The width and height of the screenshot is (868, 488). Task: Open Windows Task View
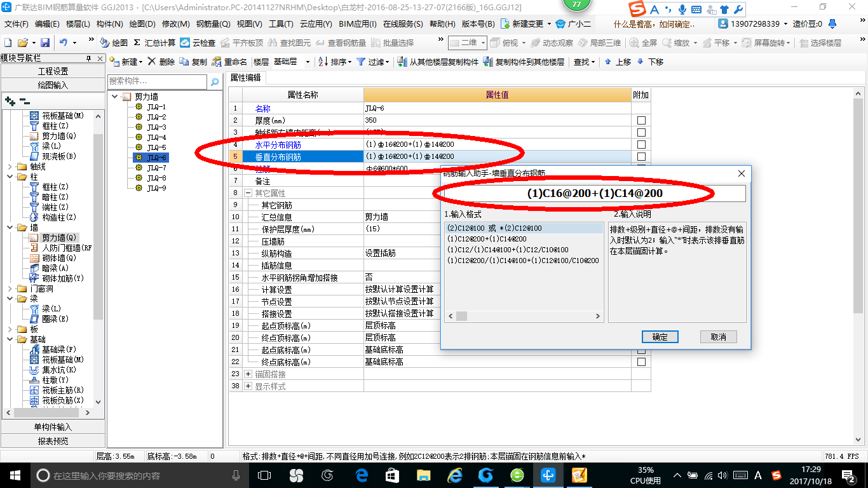tap(264, 475)
